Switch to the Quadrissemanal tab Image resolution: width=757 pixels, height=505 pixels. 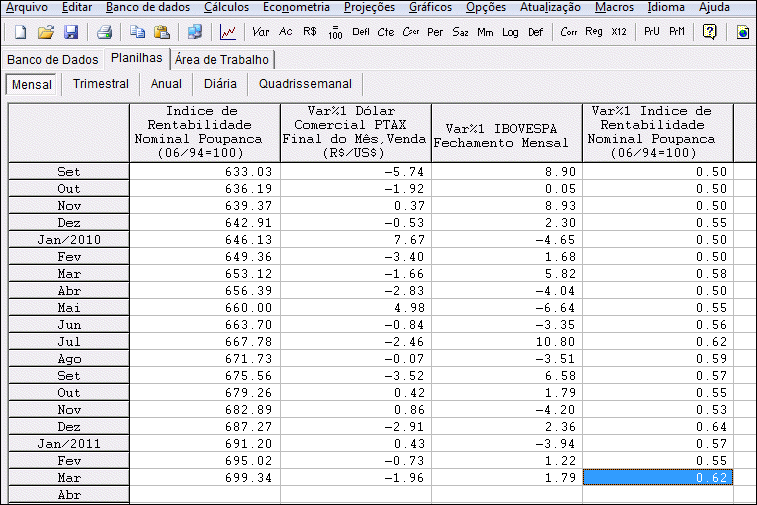[305, 84]
